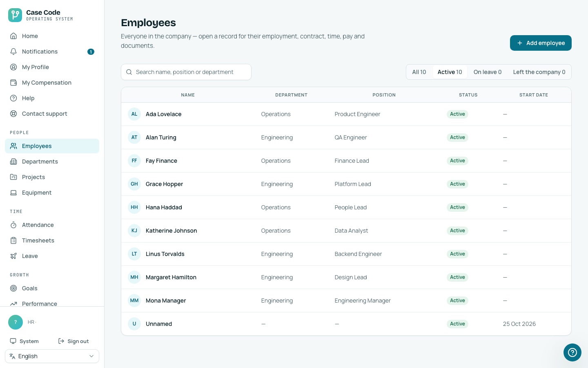This screenshot has width=588, height=368.
Task: Click the Projects folder icon
Action: pyautogui.click(x=13, y=177)
